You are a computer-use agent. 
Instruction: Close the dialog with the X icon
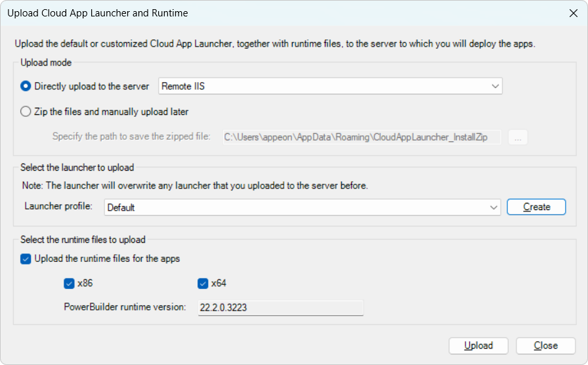pyautogui.click(x=573, y=13)
